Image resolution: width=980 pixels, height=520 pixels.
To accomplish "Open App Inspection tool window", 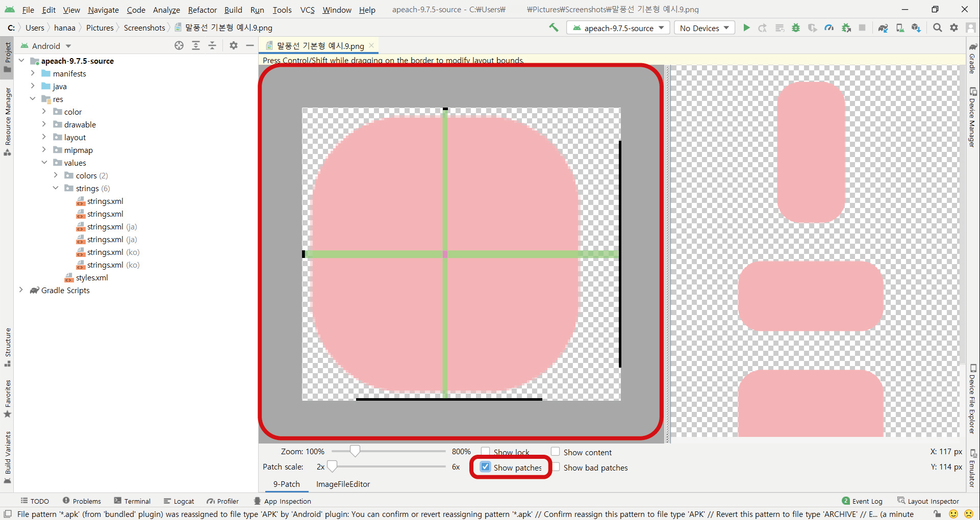I will pyautogui.click(x=282, y=501).
